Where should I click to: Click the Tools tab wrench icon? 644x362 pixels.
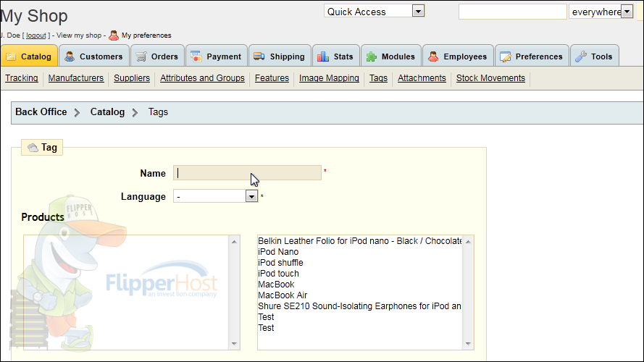tap(581, 56)
